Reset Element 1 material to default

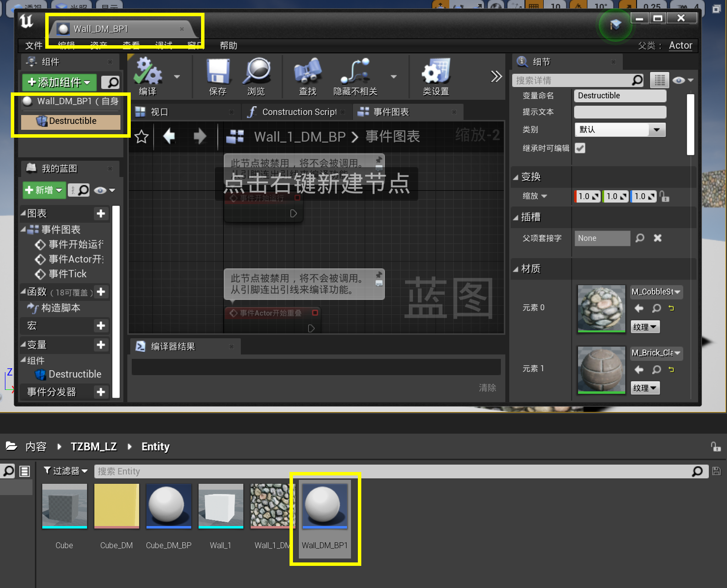click(671, 369)
